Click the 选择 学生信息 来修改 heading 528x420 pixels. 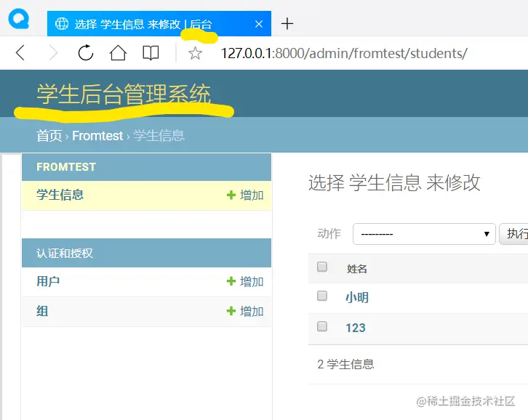(x=394, y=183)
